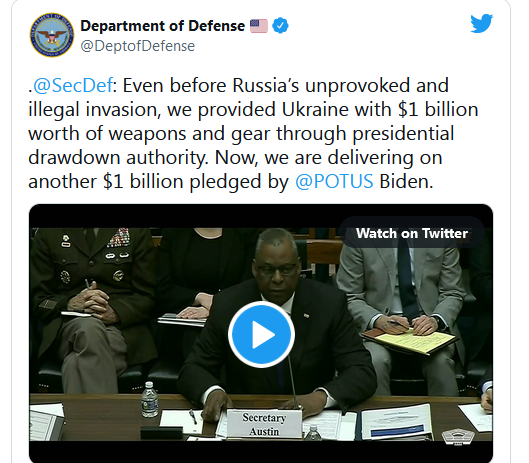The width and height of the screenshot is (529, 463).
Task: Click the @DeptofDefense handle
Action: pyautogui.click(x=138, y=46)
